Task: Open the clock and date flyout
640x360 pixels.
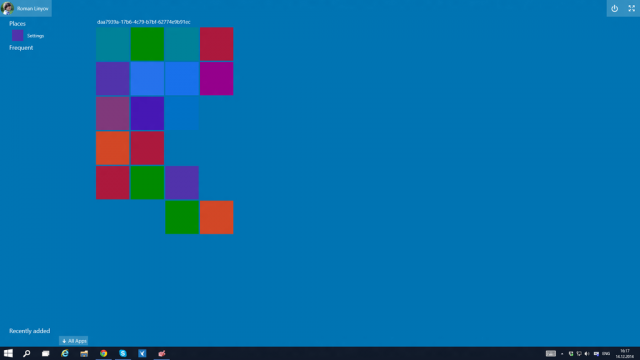Action: 624,354
